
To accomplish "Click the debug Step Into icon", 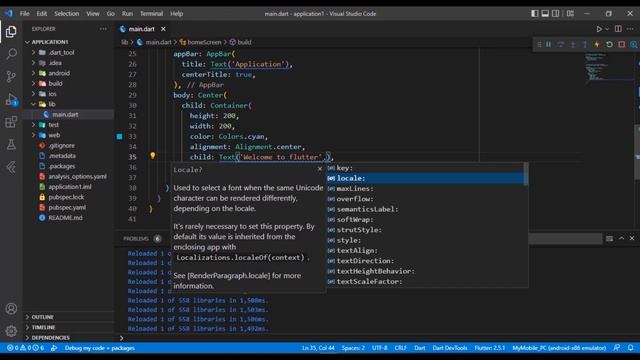I will tap(573, 44).
